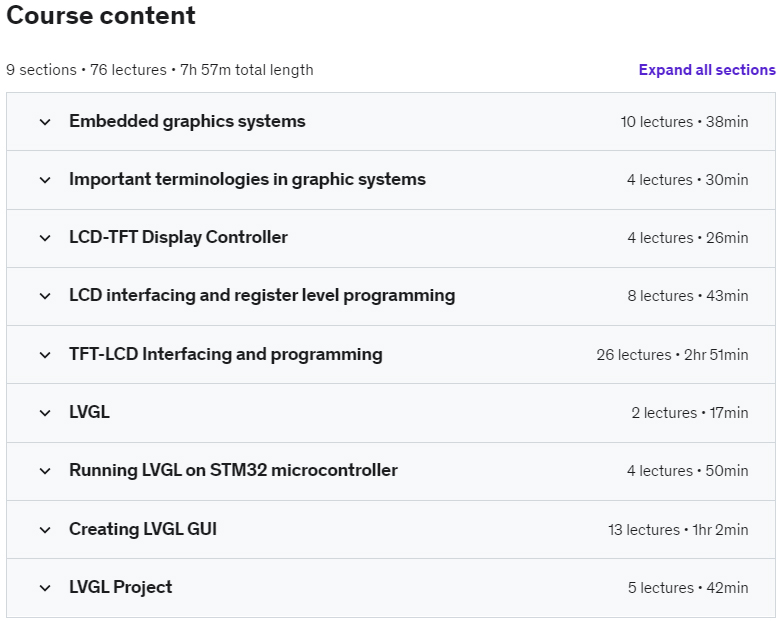
Task: Click the LVGL Project chevron arrow
Action: (x=45, y=588)
